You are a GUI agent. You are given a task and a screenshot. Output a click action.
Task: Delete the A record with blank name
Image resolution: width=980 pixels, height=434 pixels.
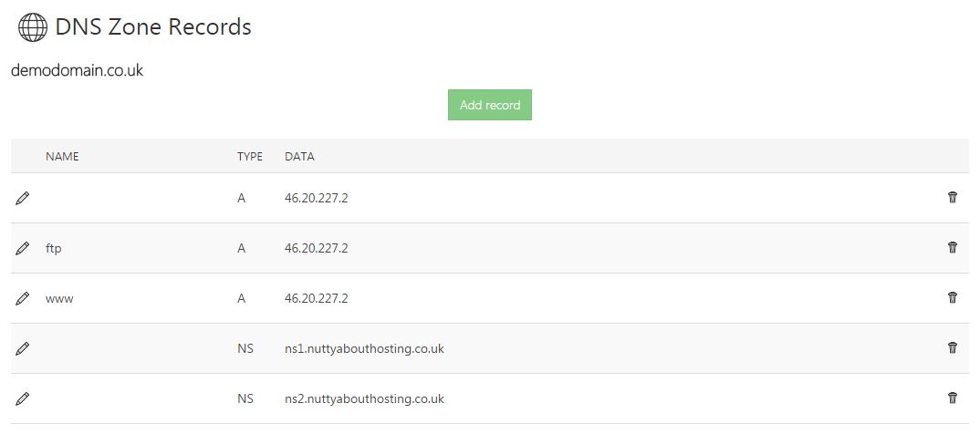[x=953, y=197]
